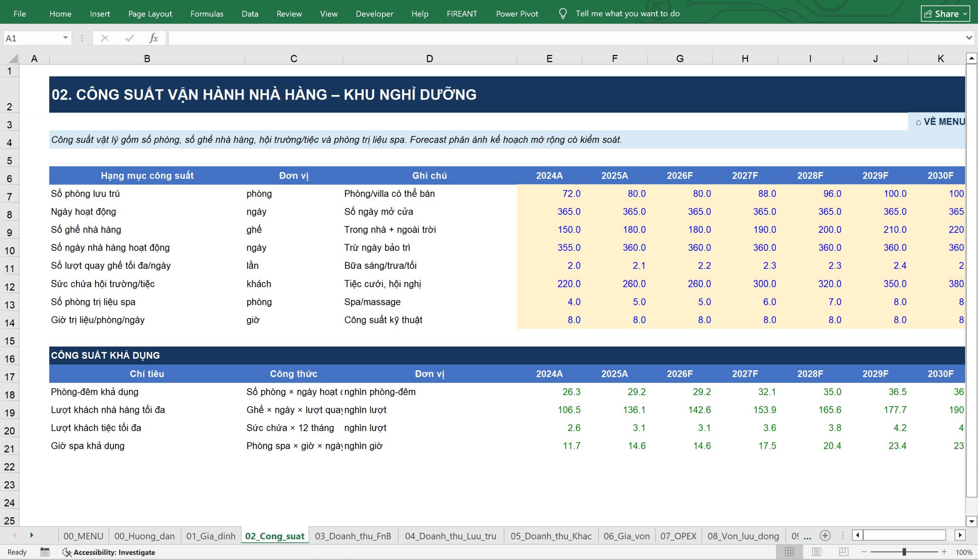Viewport: 978px width, 560px height.
Task: Switch to Page Break Preview
Action: click(x=843, y=552)
